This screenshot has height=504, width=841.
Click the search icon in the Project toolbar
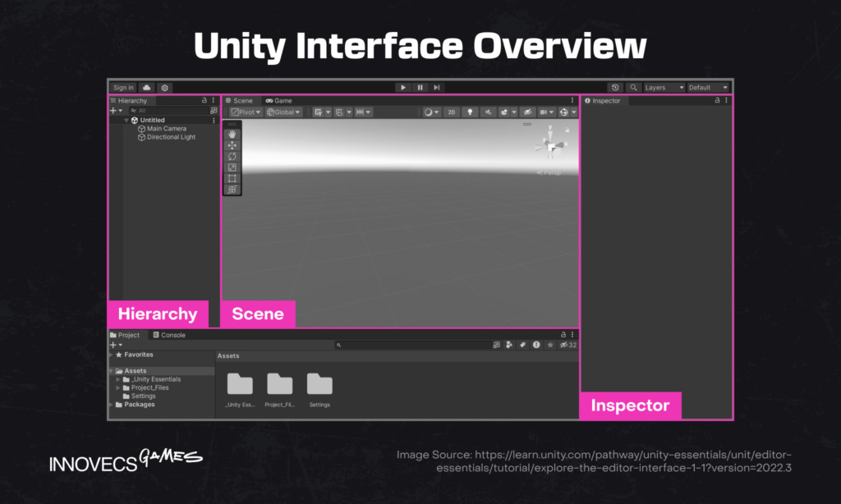338,345
